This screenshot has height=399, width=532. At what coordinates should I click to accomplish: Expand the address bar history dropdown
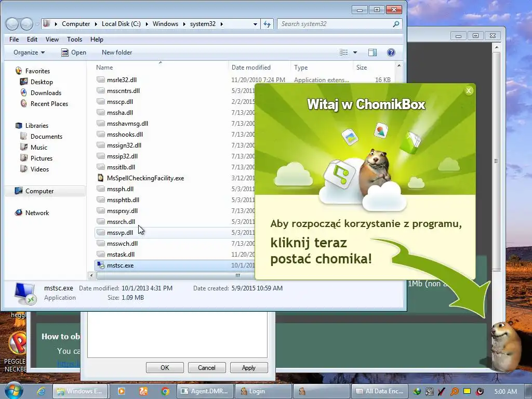click(255, 24)
